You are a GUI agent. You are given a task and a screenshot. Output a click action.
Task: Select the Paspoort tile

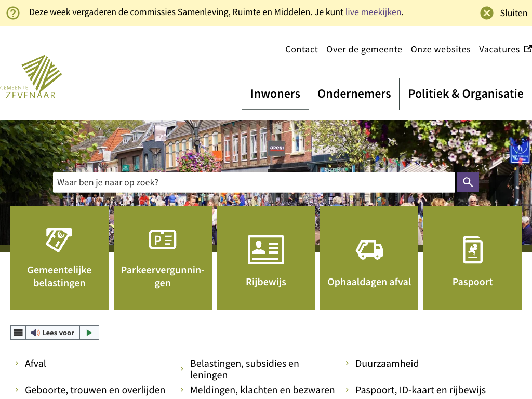(x=472, y=258)
